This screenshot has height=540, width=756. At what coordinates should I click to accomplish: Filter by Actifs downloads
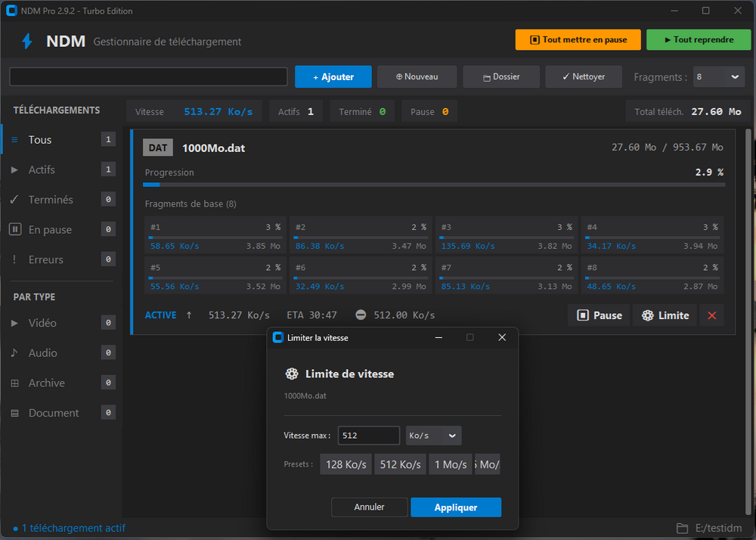[62, 169]
